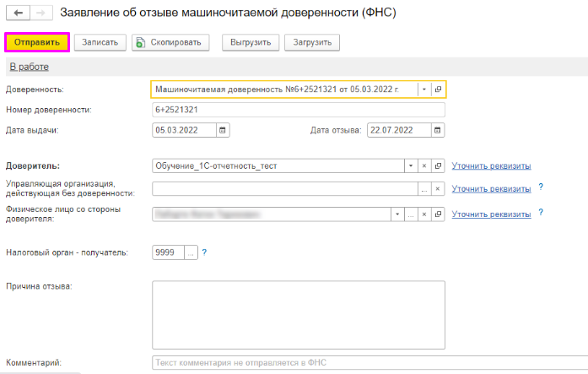
Task: Click the Выгрузить button
Action: point(250,42)
